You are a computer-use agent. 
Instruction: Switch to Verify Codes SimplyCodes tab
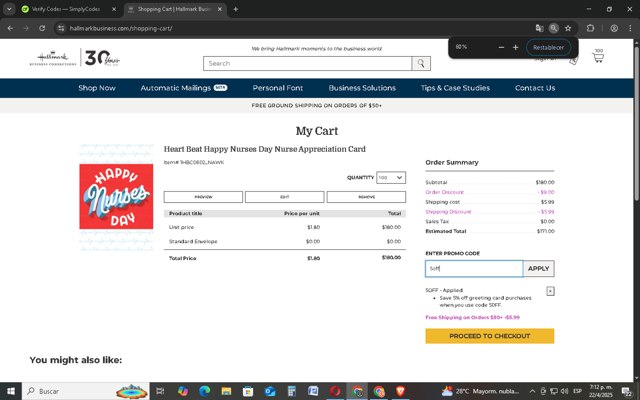(65, 9)
